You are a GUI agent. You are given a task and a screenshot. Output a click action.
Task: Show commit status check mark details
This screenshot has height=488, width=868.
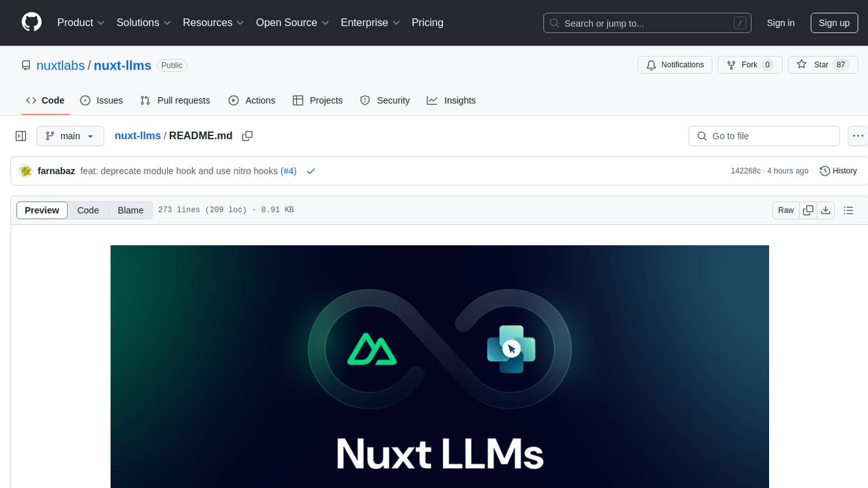311,171
